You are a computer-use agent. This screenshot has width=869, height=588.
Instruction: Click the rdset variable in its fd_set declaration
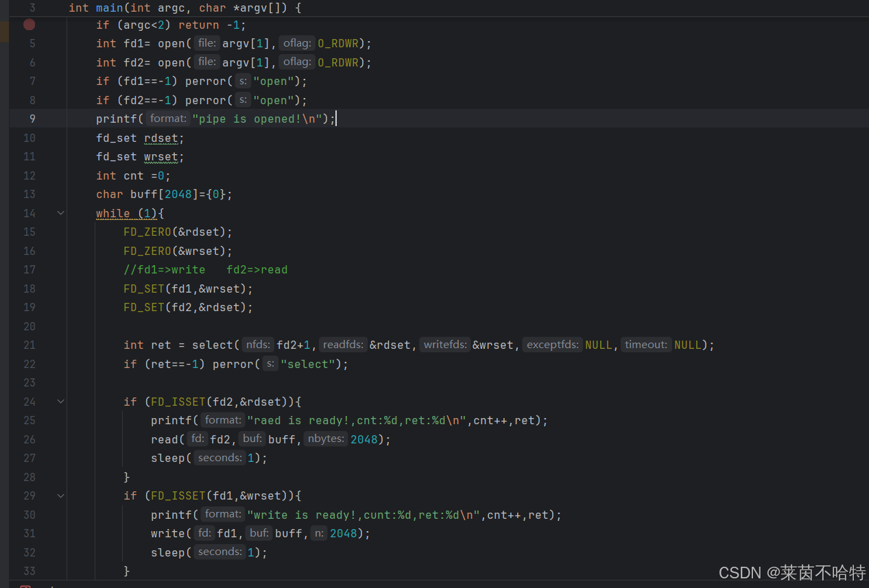(161, 138)
